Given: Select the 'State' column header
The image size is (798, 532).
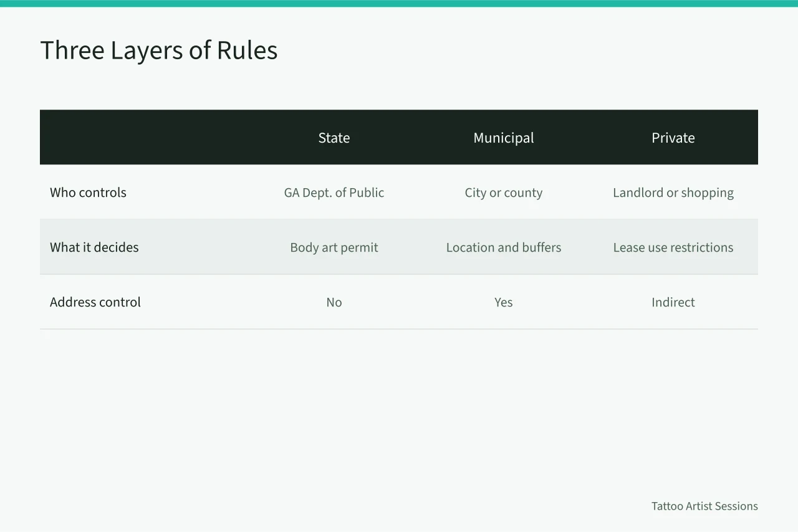Looking at the screenshot, I should click(x=334, y=138).
